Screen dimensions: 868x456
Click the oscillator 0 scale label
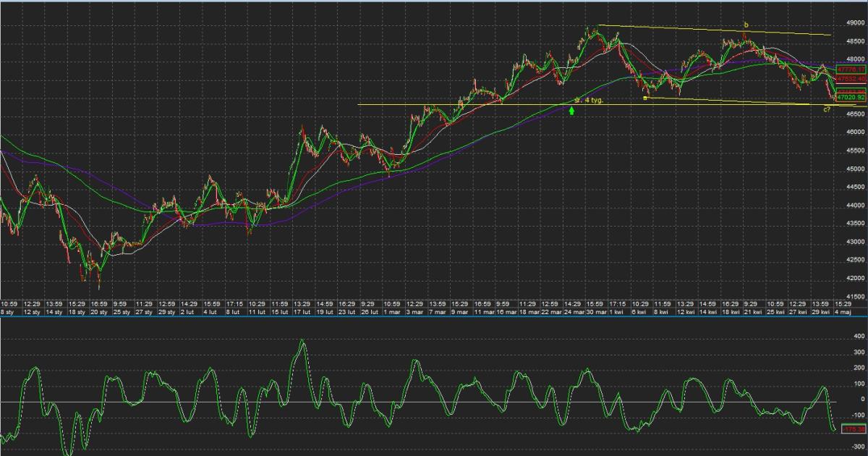(x=861, y=399)
